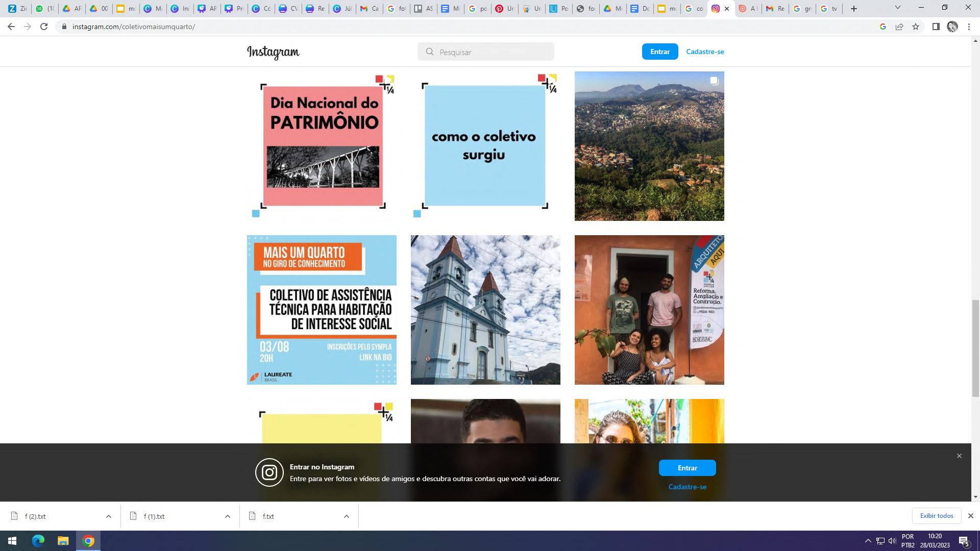Click the share page icon in the address bar

(x=899, y=27)
